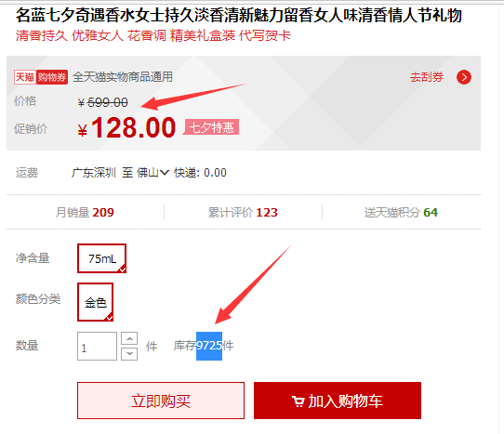Click the quantity input field

pos(97,347)
